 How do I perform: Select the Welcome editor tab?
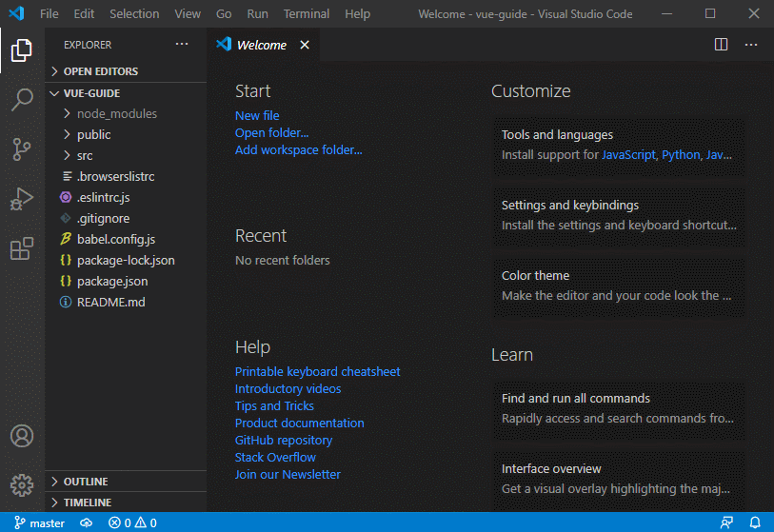coord(263,45)
